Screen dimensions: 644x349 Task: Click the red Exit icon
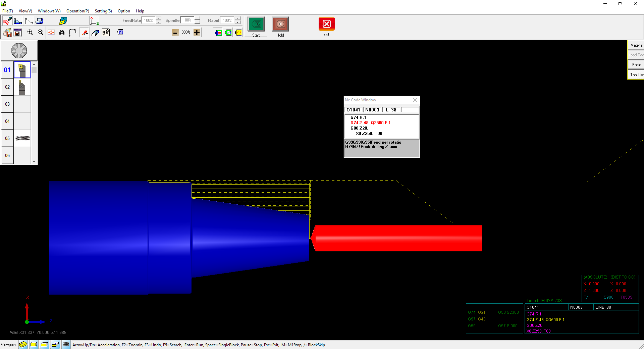[x=326, y=24]
